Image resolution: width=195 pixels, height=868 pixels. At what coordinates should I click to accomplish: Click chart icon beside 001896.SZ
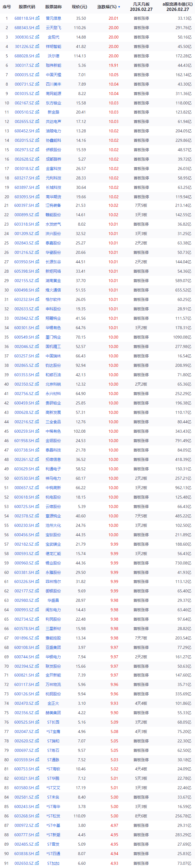(x=37, y=638)
